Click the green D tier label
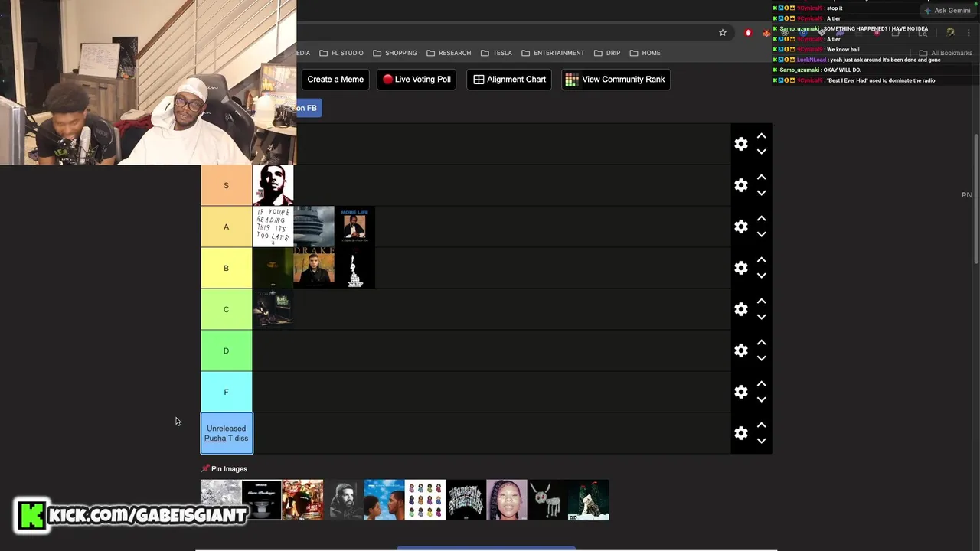This screenshot has width=980, height=551. point(227,350)
